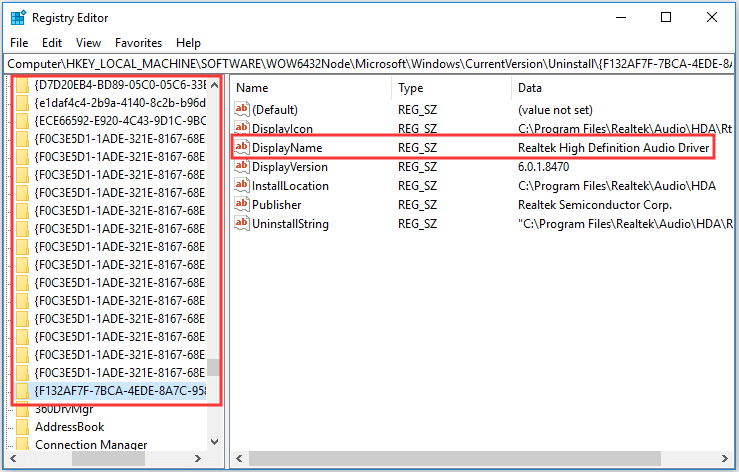The height and width of the screenshot is (472, 739).
Task: Click the Registry Editor title bar icon
Action: coord(18,18)
